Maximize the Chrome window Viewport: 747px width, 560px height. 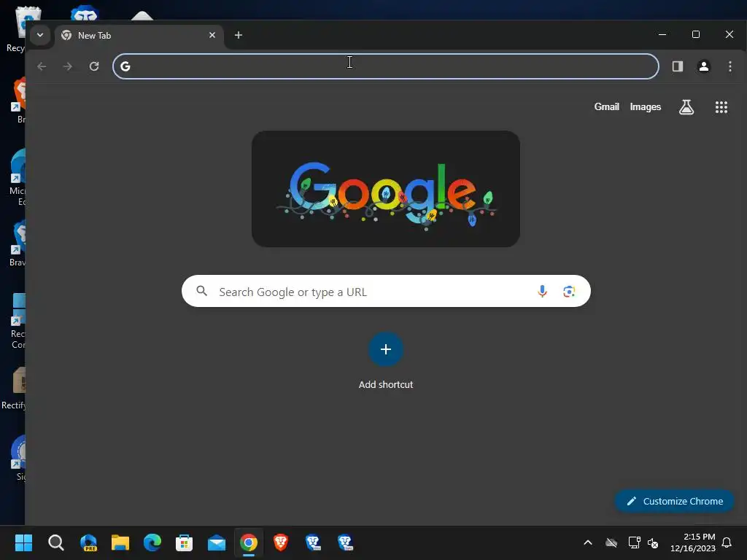click(x=695, y=34)
